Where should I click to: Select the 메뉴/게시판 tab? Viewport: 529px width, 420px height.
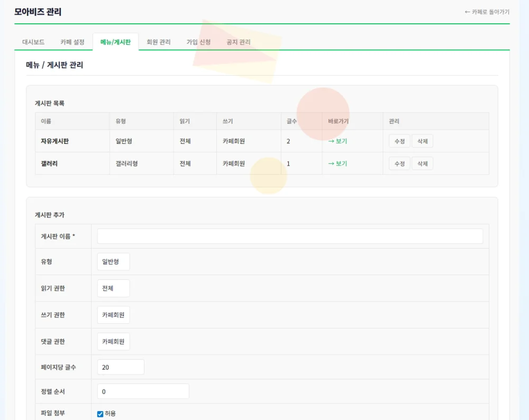point(115,42)
